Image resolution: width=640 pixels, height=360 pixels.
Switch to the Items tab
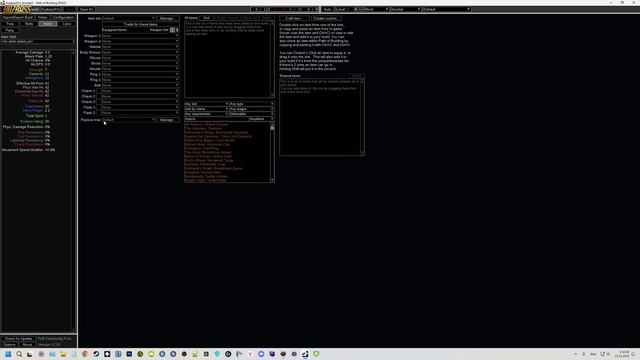pyautogui.click(x=48, y=24)
